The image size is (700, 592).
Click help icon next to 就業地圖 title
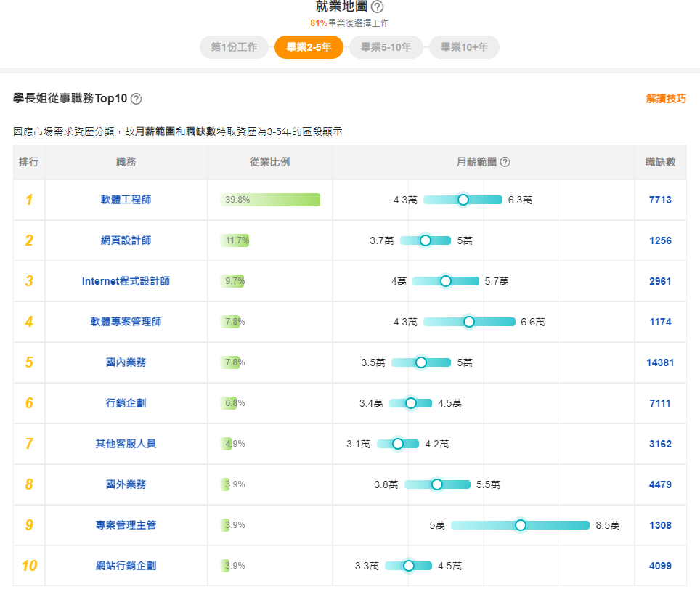(x=377, y=7)
